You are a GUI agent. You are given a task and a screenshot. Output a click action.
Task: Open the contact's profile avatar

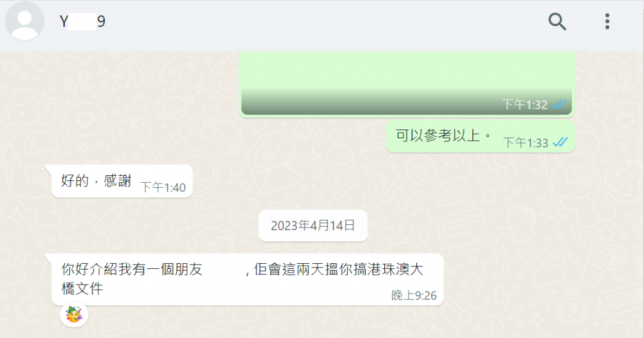25,21
